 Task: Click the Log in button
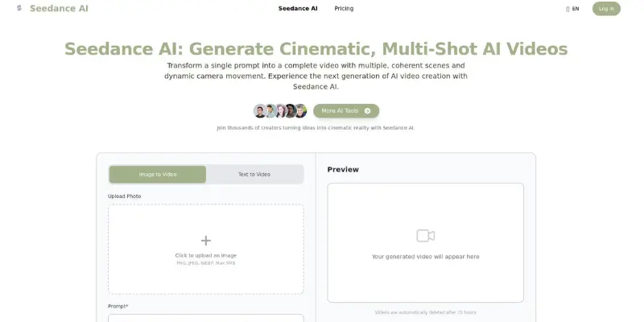coord(606,9)
